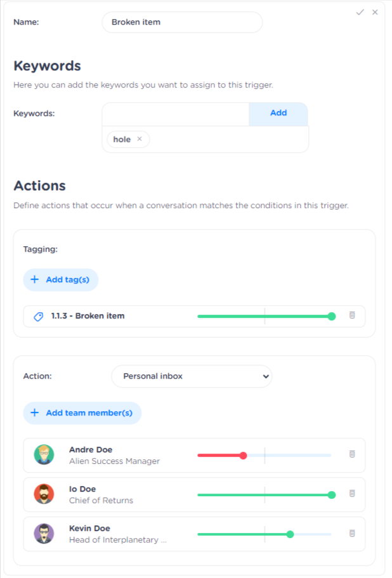
Task: Open the Personal inbox action dropdown
Action: pyautogui.click(x=191, y=376)
